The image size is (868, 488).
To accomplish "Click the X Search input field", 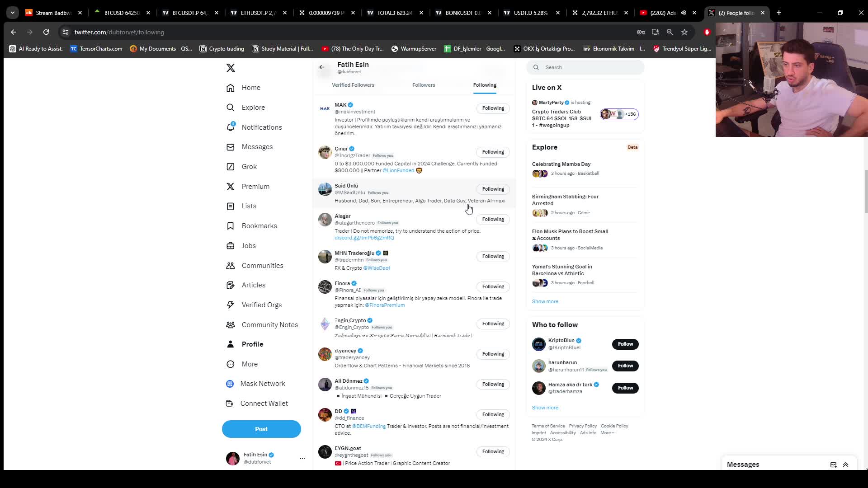I will [x=585, y=67].
